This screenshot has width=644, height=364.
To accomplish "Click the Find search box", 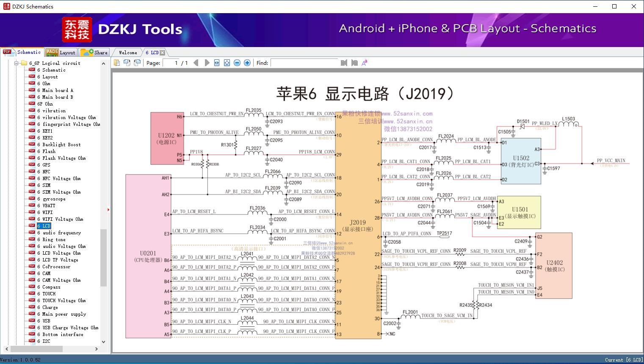I will pos(304,63).
